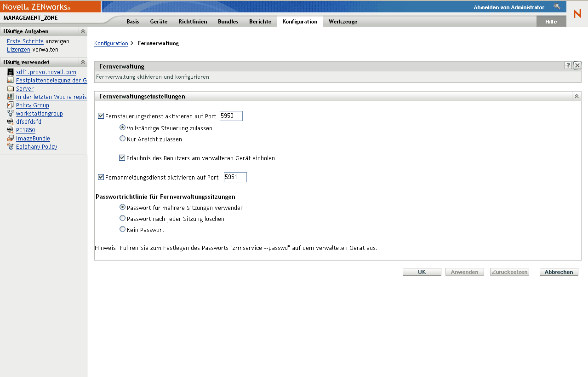Screen dimensions: 588x377
Task: Click Abmelden von Administrator
Action: [509, 7]
